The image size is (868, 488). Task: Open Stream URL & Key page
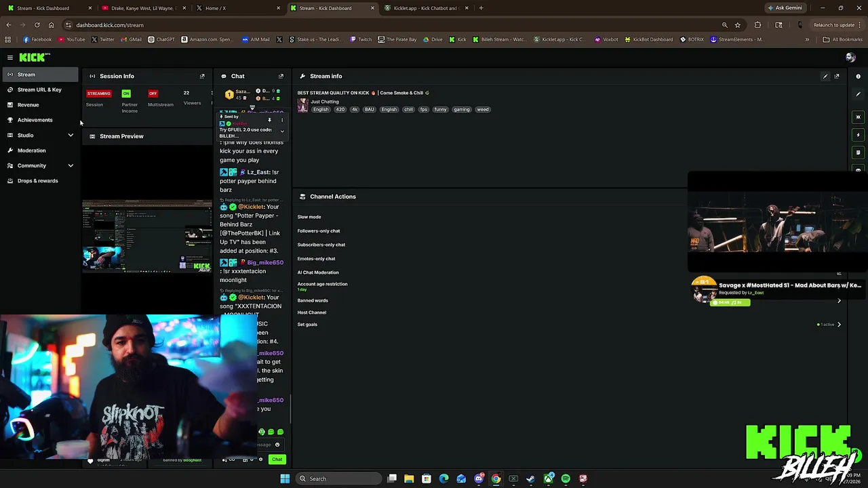click(x=39, y=89)
